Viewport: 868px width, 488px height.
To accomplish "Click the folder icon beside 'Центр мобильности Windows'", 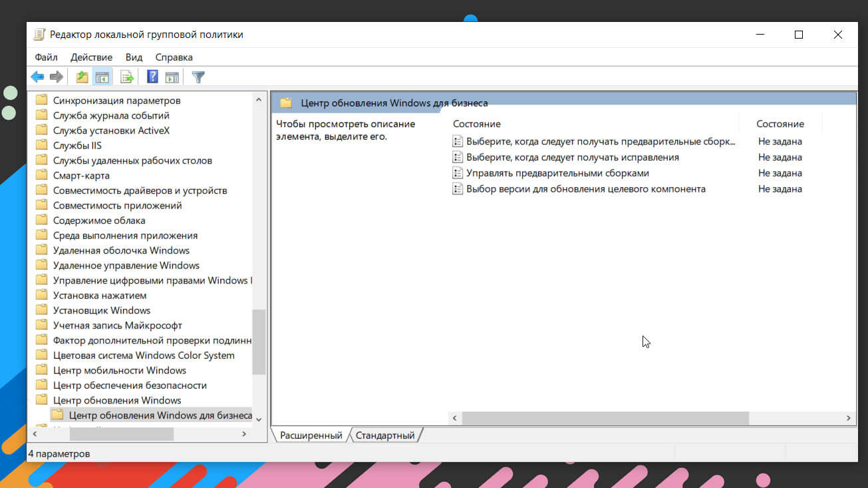I will [x=42, y=370].
